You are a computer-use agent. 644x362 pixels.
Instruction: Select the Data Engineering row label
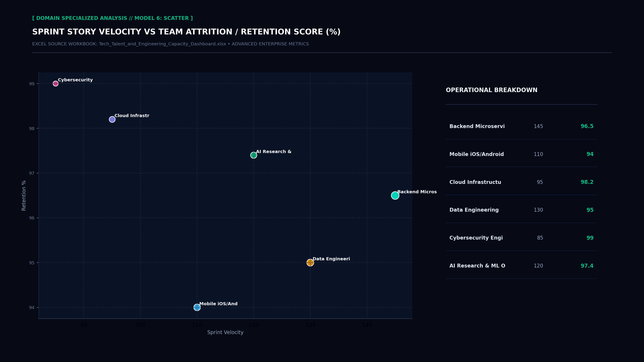pos(474,210)
